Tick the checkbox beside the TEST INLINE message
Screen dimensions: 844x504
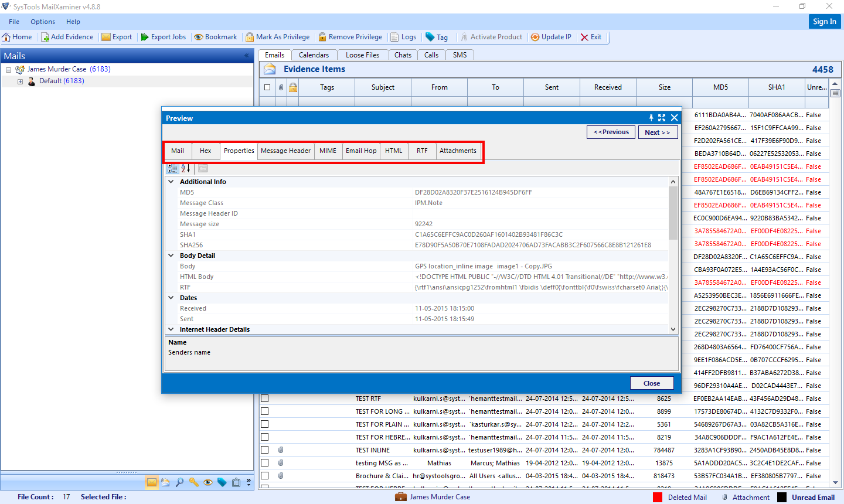click(x=264, y=449)
